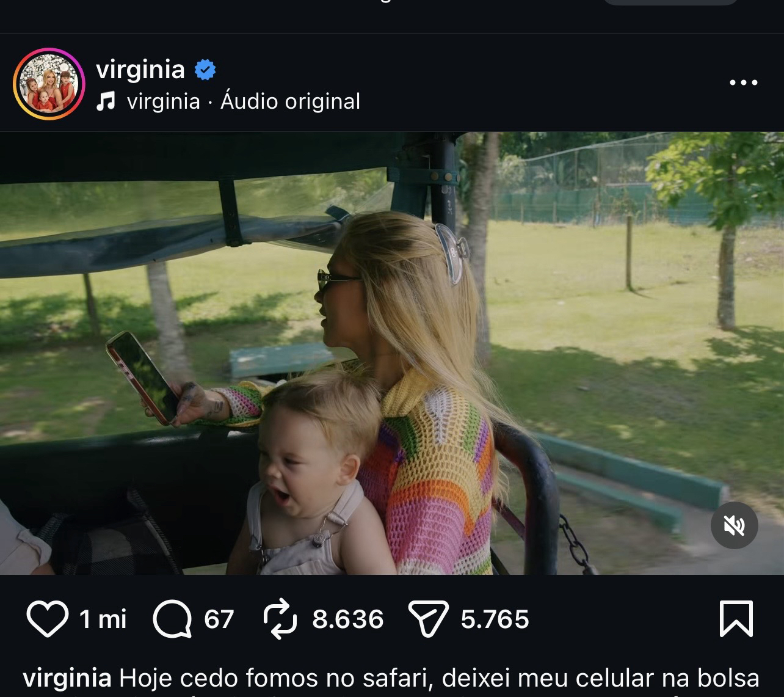Image resolution: width=784 pixels, height=697 pixels.
Task: Share the post via paper plane icon
Action: [428, 619]
